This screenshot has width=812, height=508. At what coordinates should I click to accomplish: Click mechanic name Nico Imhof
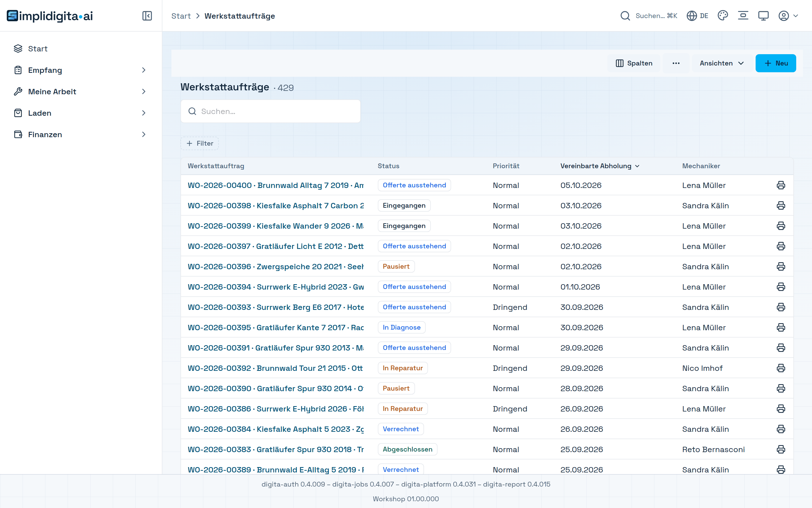pyautogui.click(x=702, y=368)
